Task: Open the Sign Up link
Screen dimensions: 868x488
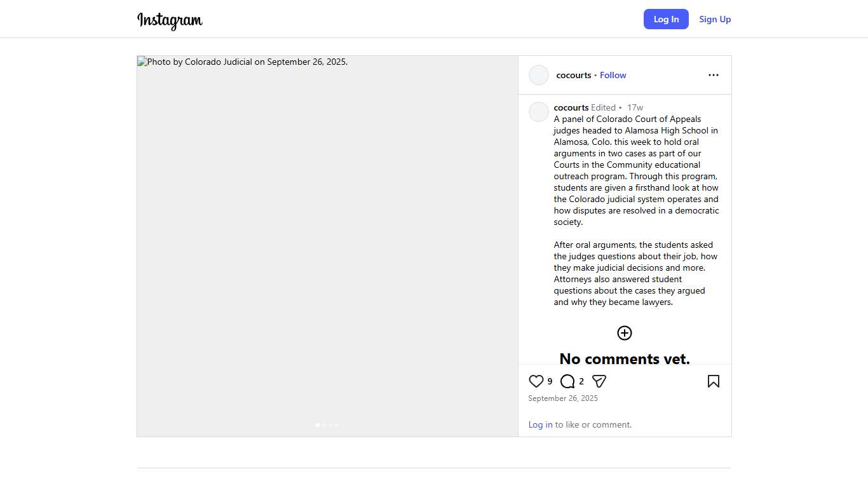Action: 715,19
